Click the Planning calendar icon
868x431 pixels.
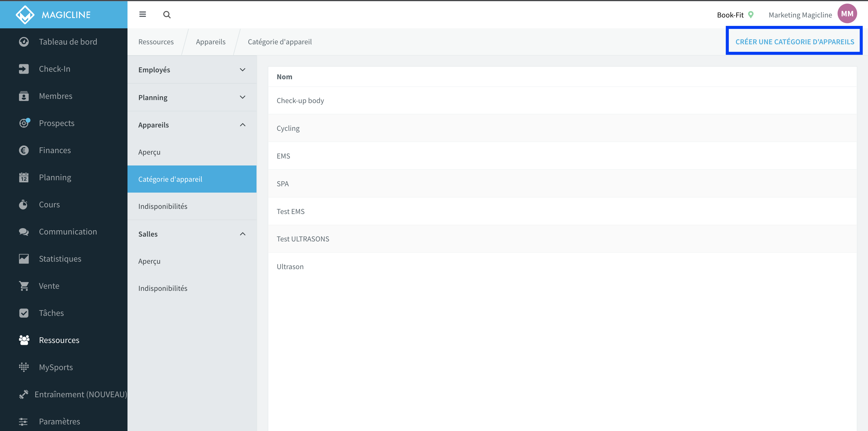[x=24, y=177]
